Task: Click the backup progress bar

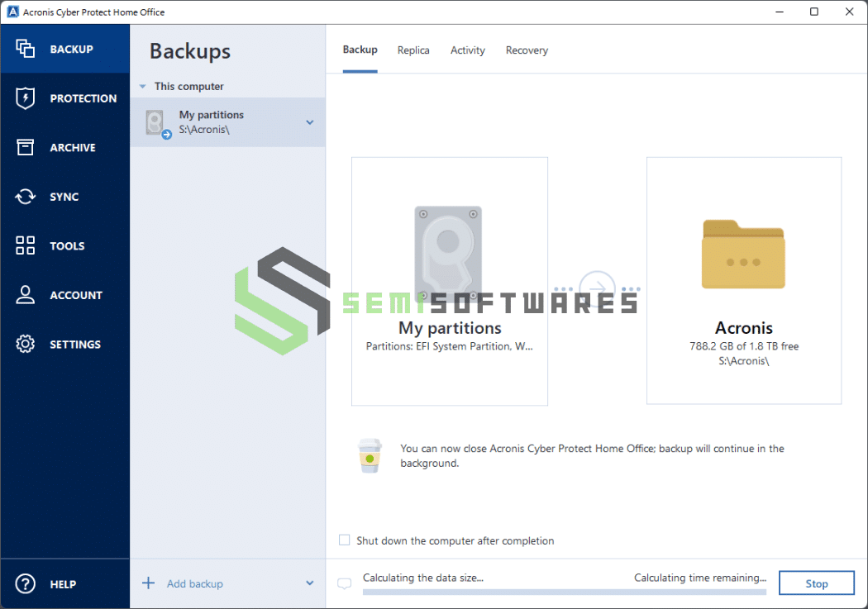Action: 564,592
